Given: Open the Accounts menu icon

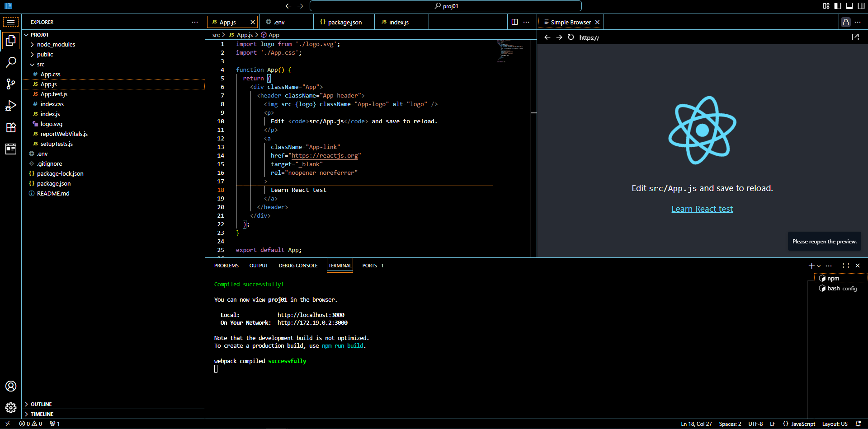Looking at the screenshot, I should coord(11,386).
